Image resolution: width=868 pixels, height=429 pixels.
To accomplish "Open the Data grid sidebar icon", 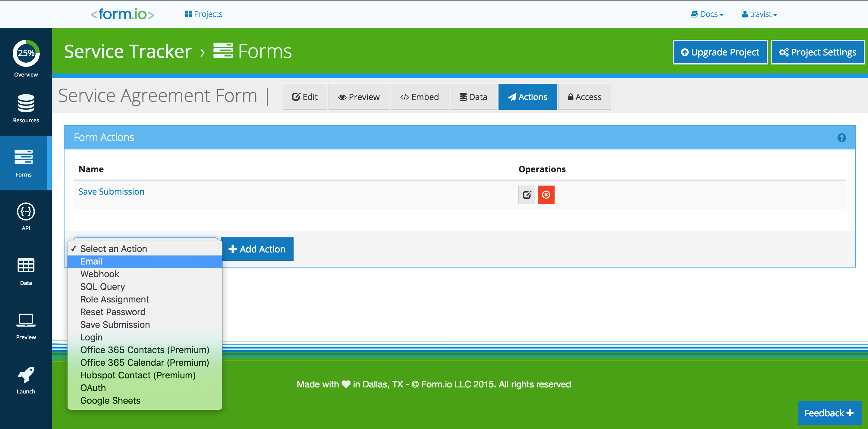I will coord(26,266).
